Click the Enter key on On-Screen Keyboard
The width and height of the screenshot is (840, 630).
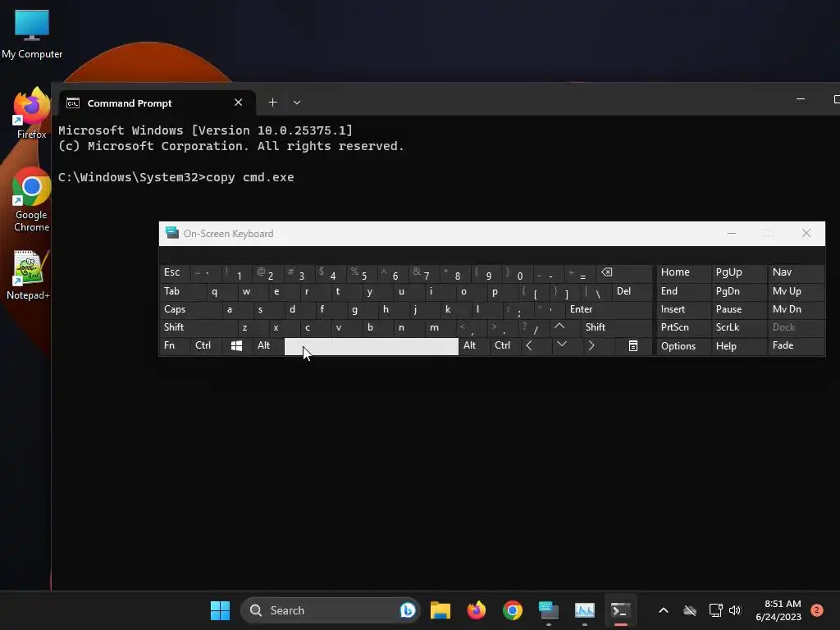[609, 309]
